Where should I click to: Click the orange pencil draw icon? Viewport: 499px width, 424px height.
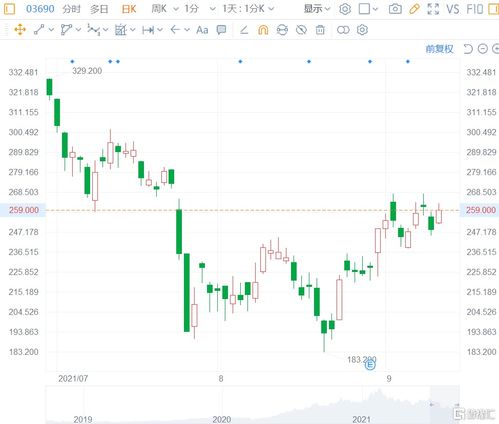pyautogui.click(x=414, y=9)
